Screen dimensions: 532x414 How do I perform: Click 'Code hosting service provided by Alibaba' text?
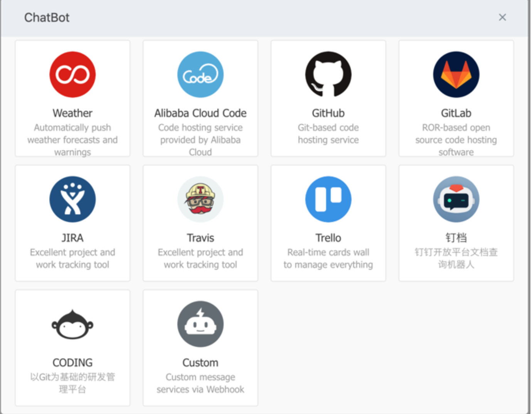pyautogui.click(x=200, y=140)
